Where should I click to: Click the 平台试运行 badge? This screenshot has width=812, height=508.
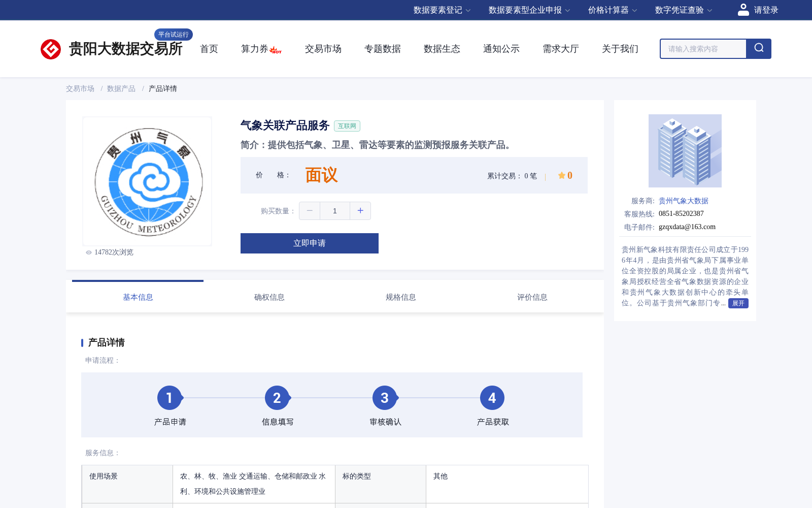click(174, 35)
